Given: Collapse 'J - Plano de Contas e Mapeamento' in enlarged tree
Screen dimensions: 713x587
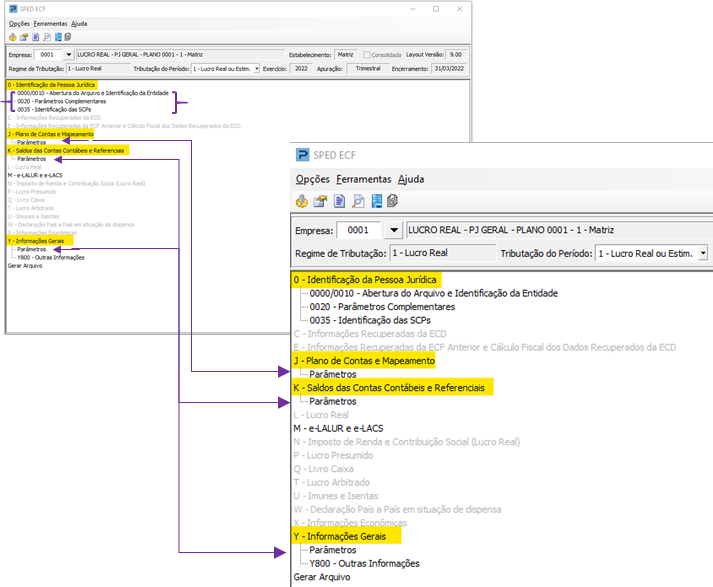Looking at the screenshot, I should pos(364,361).
